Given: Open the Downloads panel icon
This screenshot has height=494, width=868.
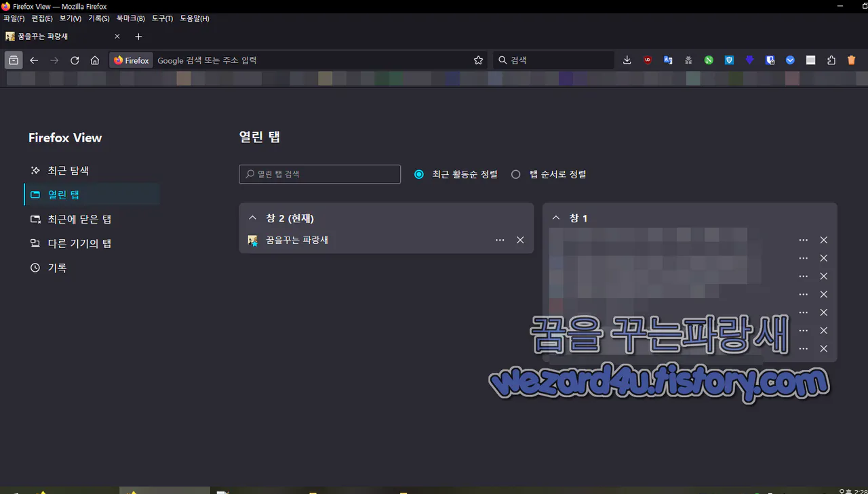Looking at the screenshot, I should (627, 60).
